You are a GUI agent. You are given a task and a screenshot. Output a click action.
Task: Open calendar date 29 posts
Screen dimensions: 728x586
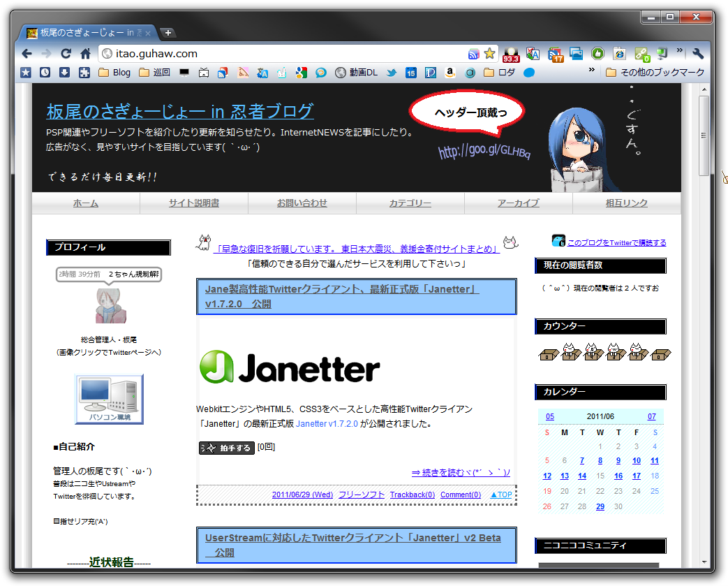(x=600, y=506)
